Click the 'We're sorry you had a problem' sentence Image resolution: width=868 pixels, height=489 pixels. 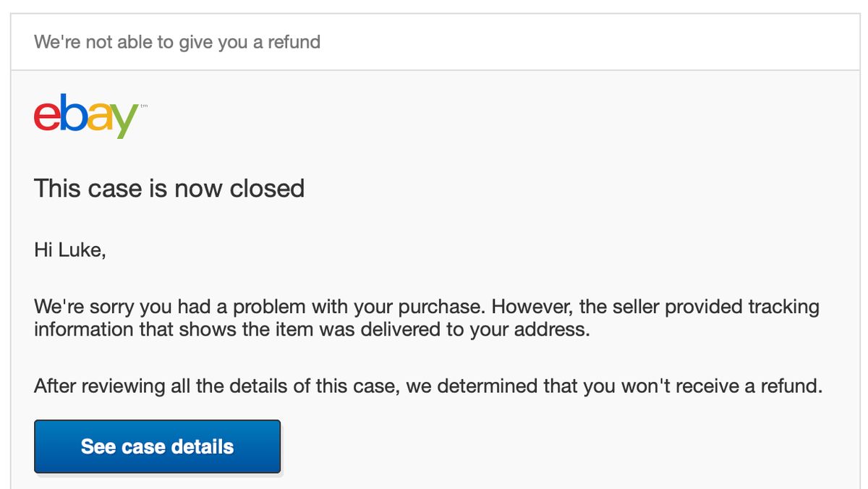coord(260,307)
